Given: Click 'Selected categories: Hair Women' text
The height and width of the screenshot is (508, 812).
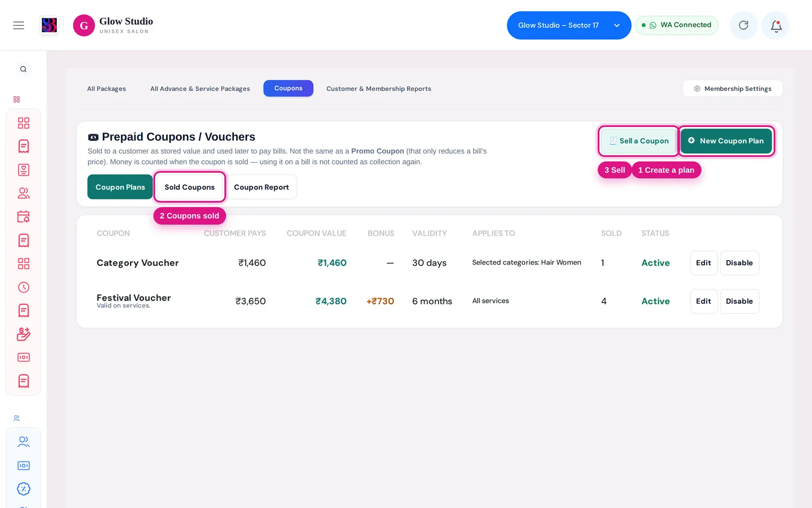Looking at the screenshot, I should pyautogui.click(x=526, y=263).
